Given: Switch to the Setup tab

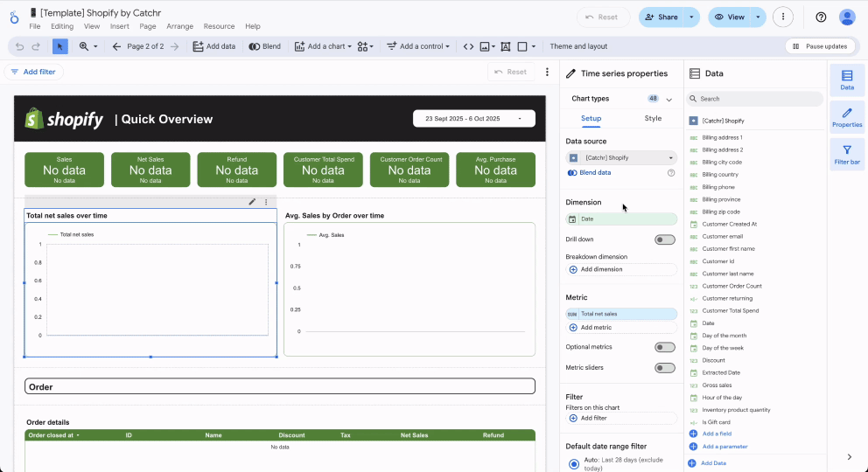Looking at the screenshot, I should pos(591,118).
